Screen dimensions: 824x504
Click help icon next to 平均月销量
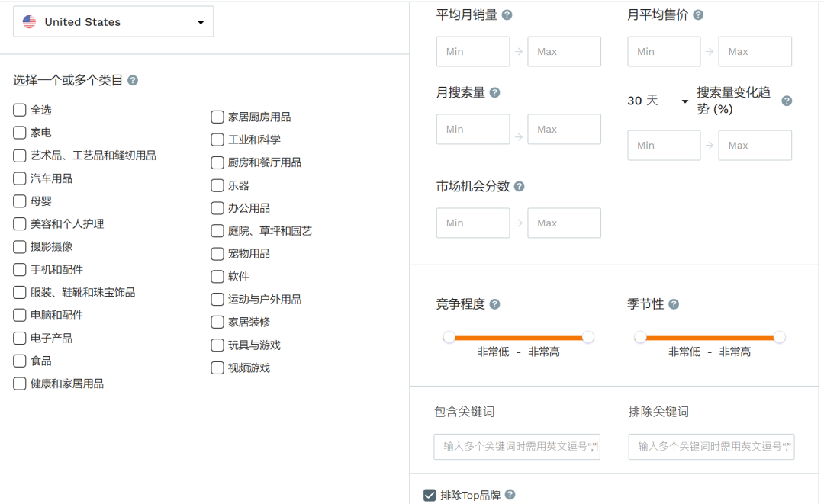[507, 15]
